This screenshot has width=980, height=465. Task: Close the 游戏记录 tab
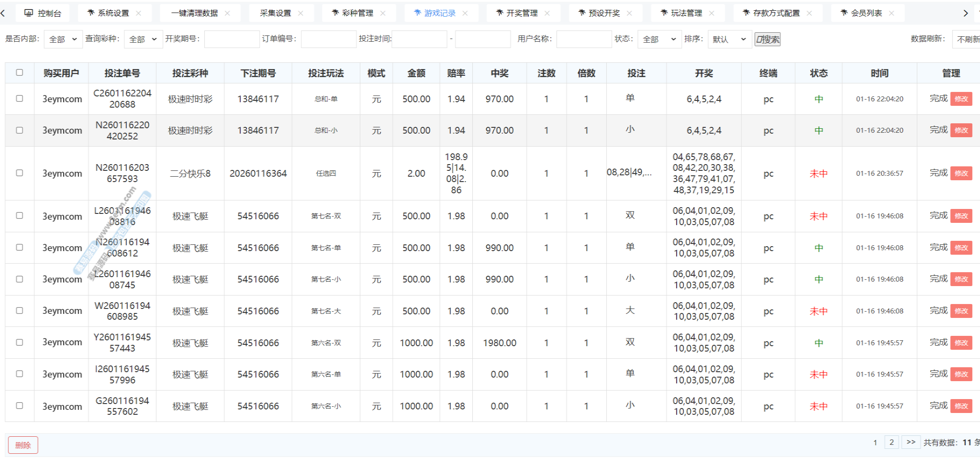pyautogui.click(x=465, y=13)
